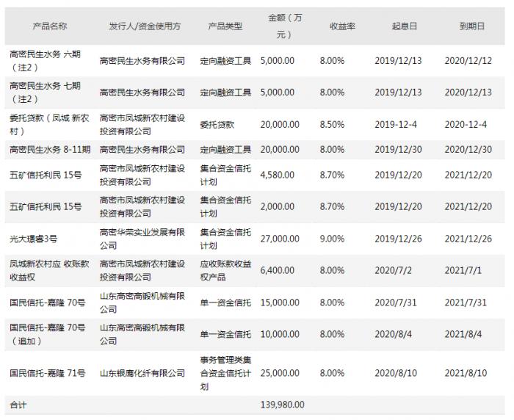Click amount 20,000.00 in 委托贷款 row
The height and width of the screenshot is (420, 514).
pos(280,125)
